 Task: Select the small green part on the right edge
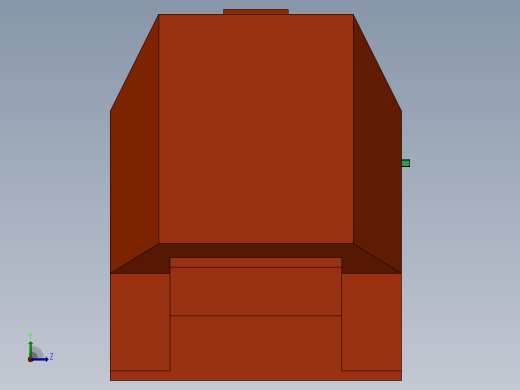tap(406, 163)
